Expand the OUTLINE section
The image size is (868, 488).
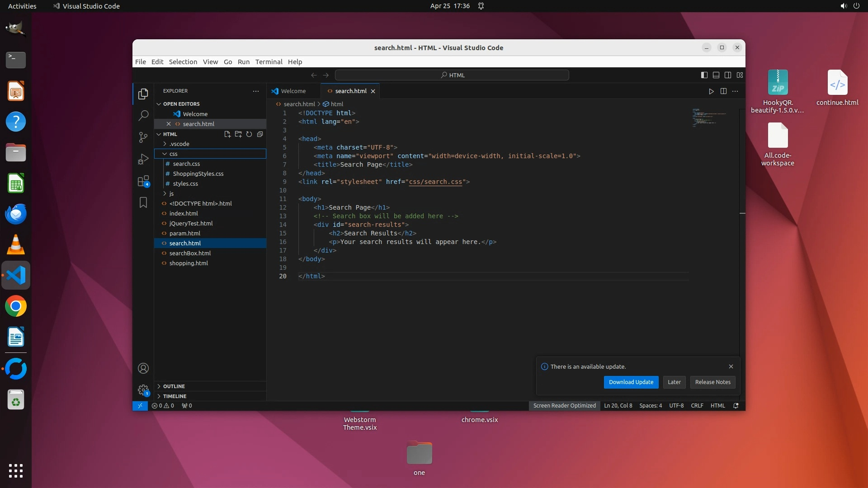[x=174, y=386]
